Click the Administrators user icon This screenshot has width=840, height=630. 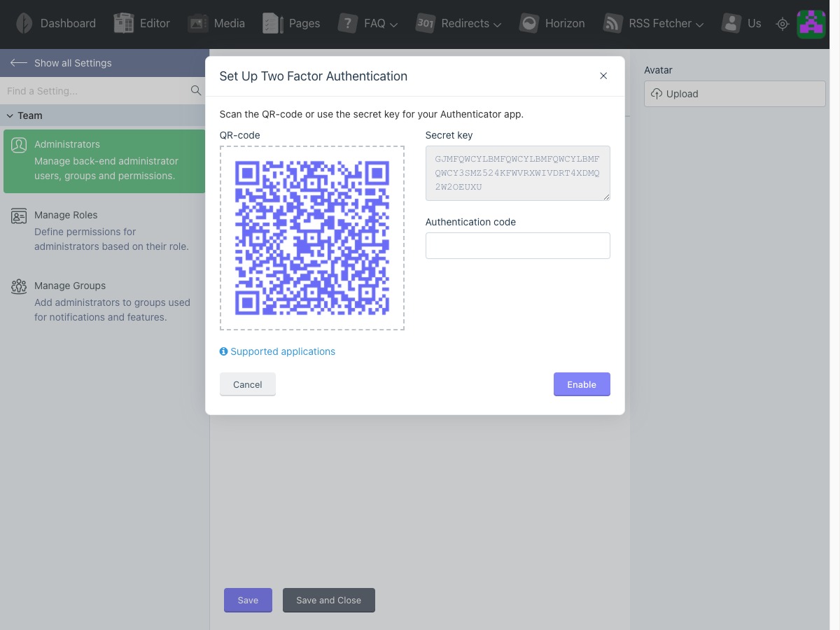19,145
